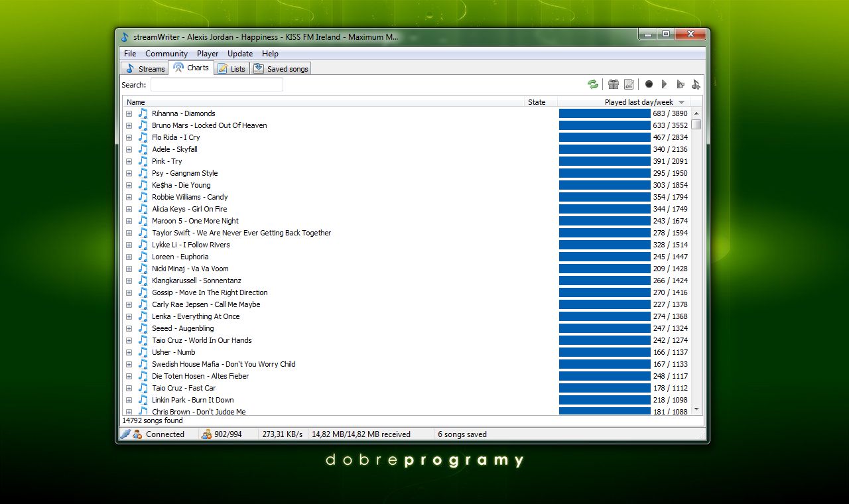The image size is (849, 504).
Task: Expand the Bruno Mars - Locked Out Of Heaven row
Action: [x=129, y=125]
